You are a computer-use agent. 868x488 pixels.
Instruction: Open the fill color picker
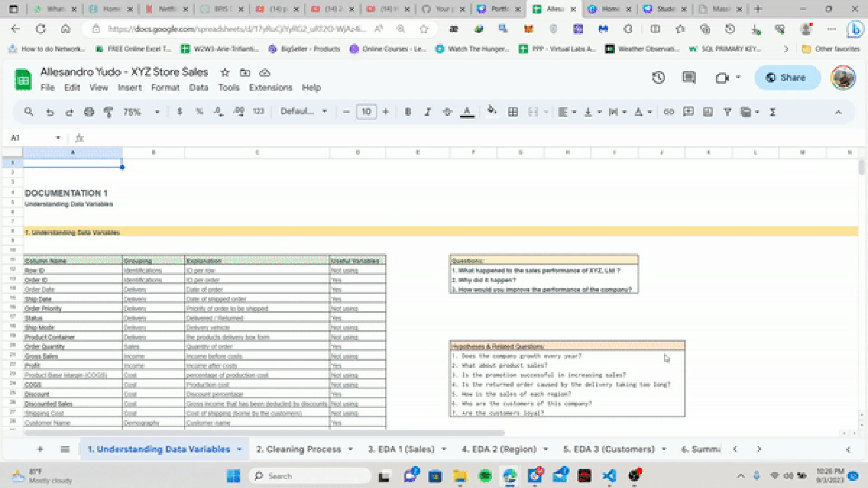pos(492,111)
